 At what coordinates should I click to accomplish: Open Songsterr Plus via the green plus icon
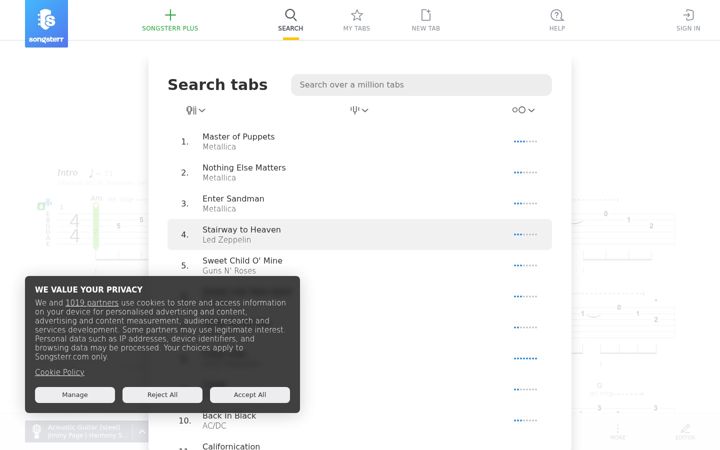[170, 15]
